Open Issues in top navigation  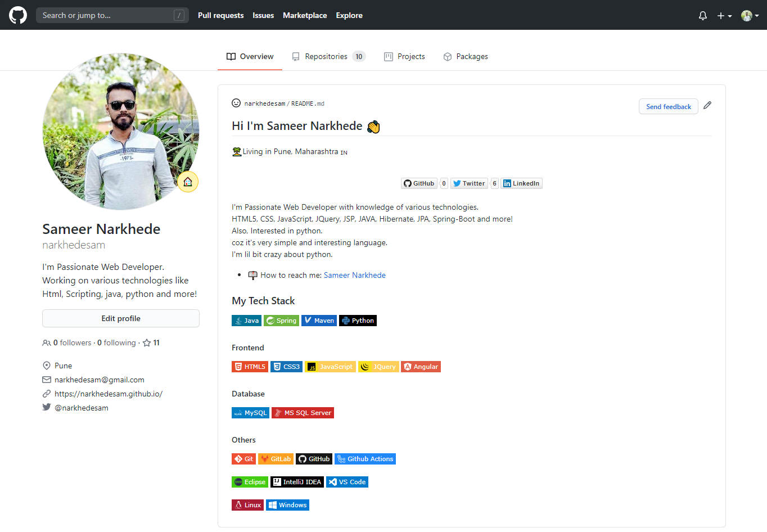click(x=263, y=15)
